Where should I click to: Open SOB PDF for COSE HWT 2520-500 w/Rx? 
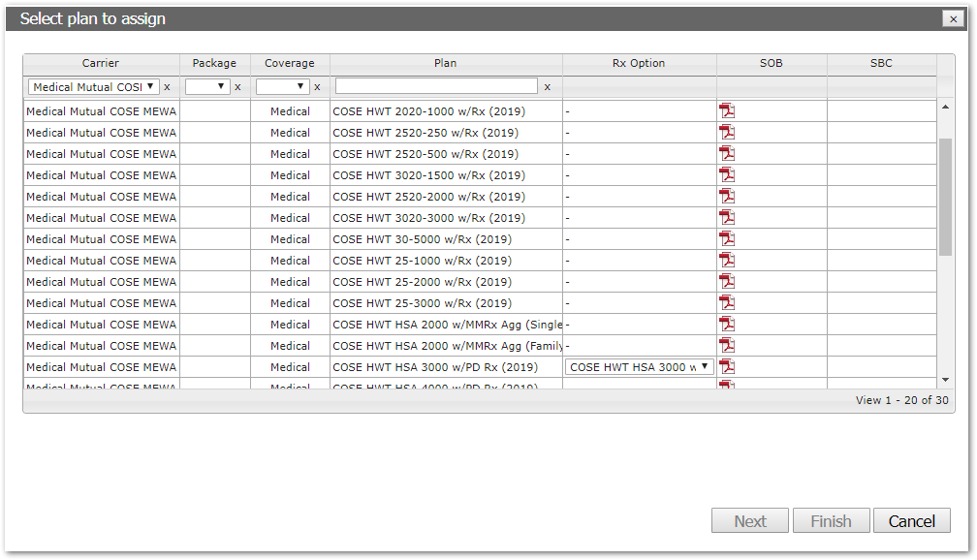tap(727, 153)
